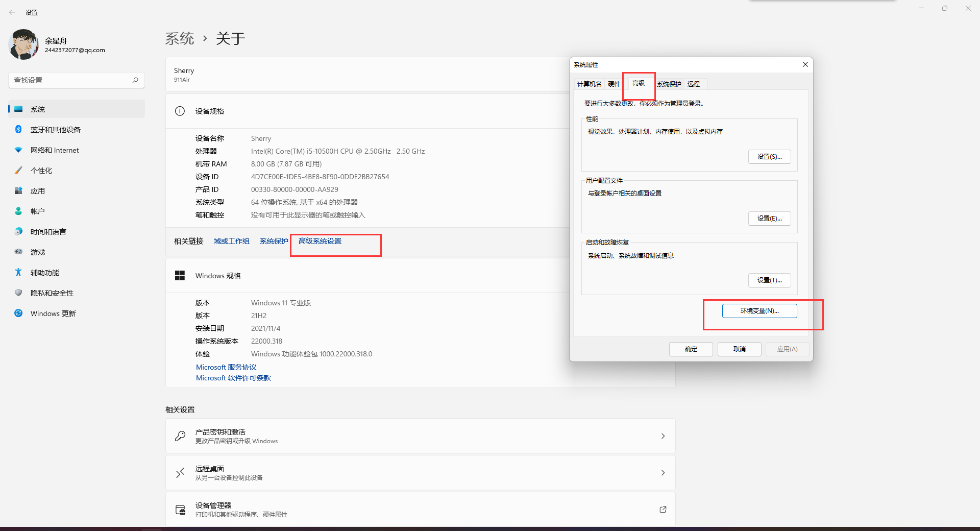Image resolution: width=980 pixels, height=531 pixels.
Task: Open Microsoft 服务协议 link
Action: point(226,368)
